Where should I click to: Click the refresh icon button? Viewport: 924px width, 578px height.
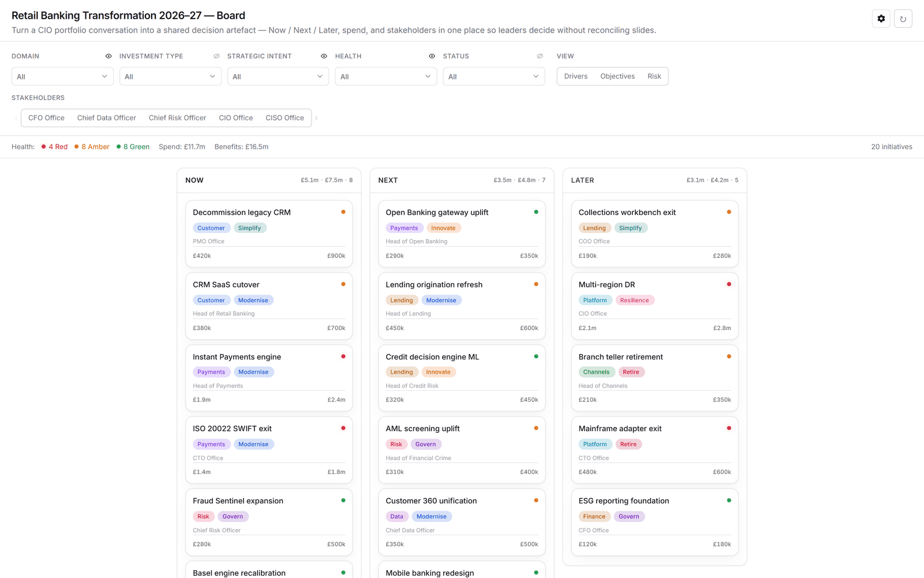[903, 19]
